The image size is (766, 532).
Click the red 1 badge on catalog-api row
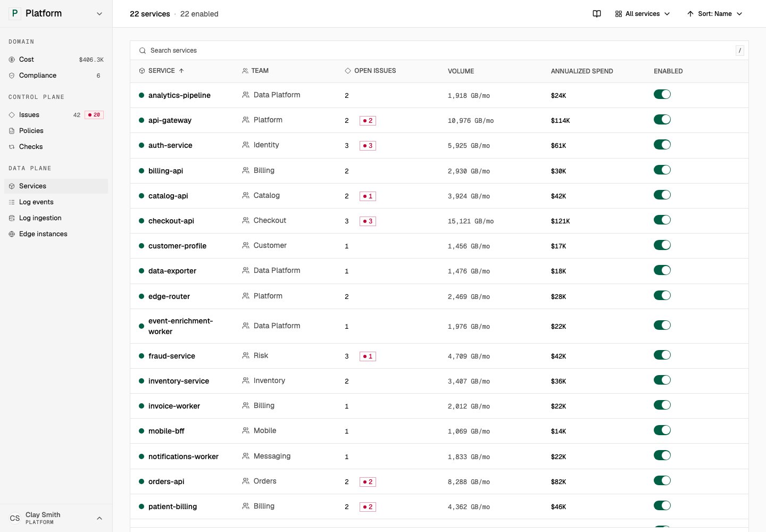click(x=368, y=196)
